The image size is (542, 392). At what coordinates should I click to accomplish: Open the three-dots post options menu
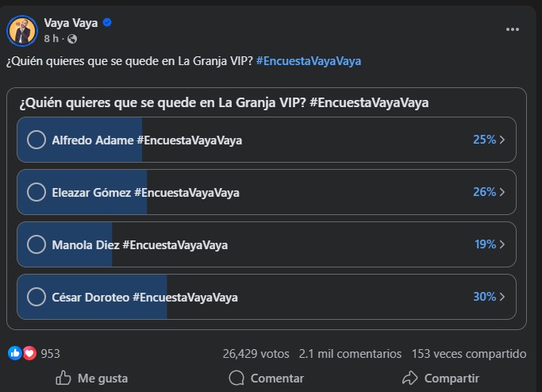pyautogui.click(x=513, y=29)
